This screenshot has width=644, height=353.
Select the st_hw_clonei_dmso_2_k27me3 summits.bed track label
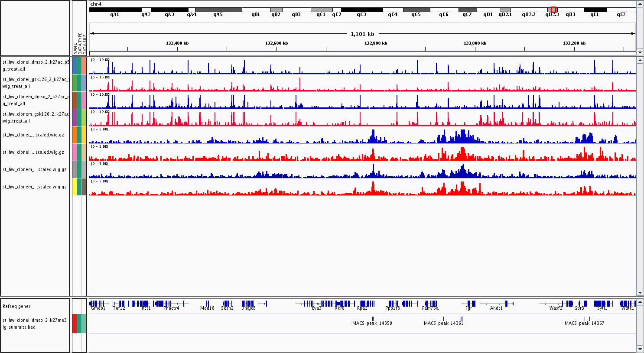(36, 324)
